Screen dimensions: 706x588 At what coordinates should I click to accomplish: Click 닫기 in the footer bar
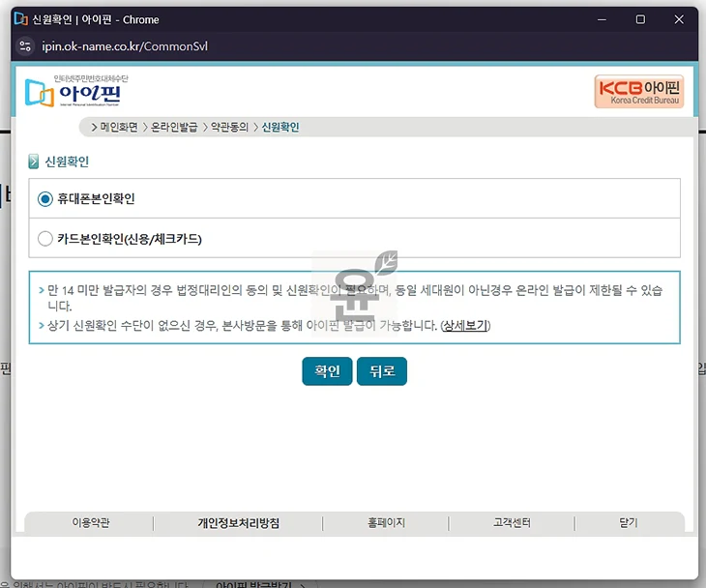coord(629,522)
